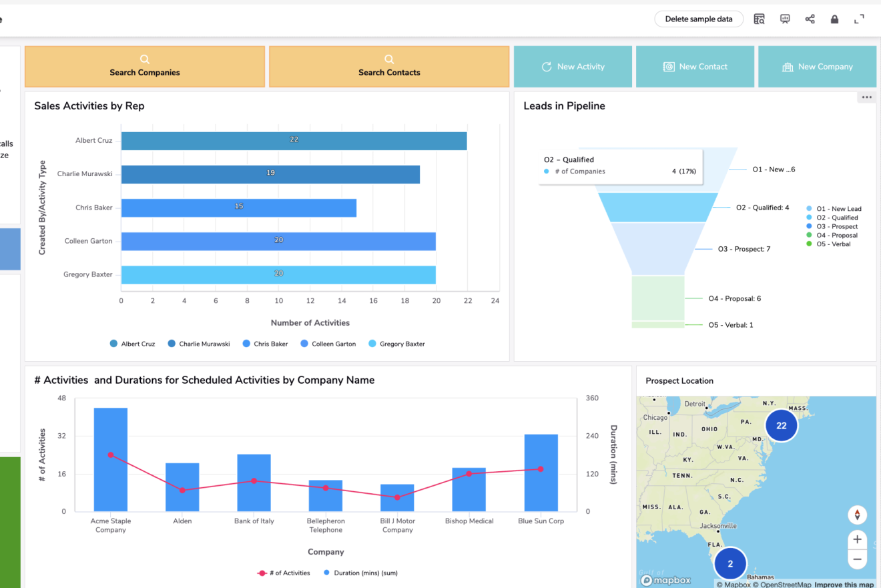
Task: Expand the 22-prospect map cluster
Action: tap(781, 425)
